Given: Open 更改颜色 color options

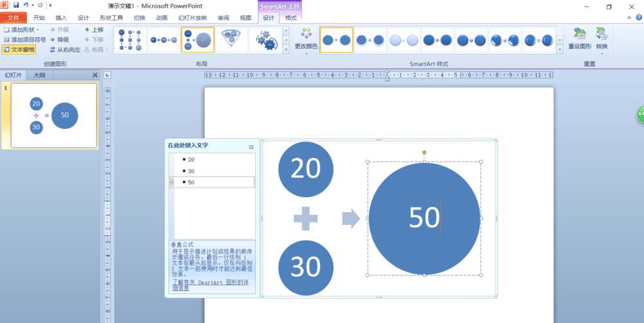Looking at the screenshot, I should click(x=306, y=41).
